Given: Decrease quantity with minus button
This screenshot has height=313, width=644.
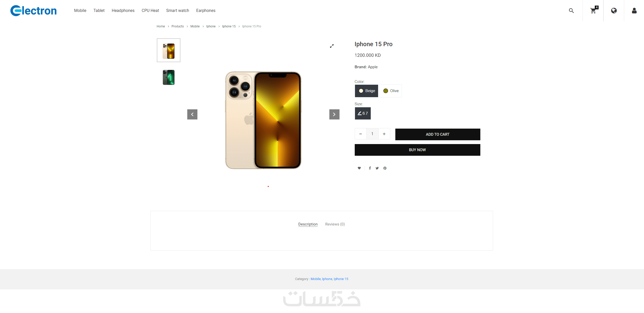Looking at the screenshot, I should tap(361, 134).
